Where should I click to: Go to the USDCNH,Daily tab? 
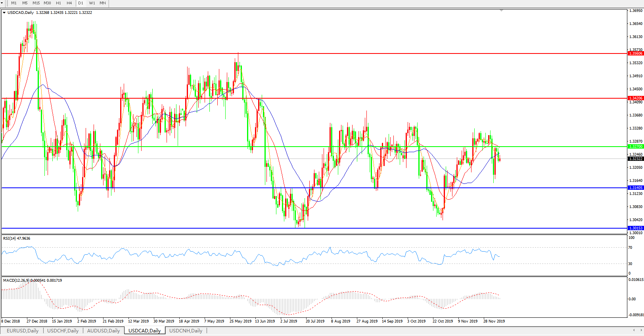pos(186,331)
